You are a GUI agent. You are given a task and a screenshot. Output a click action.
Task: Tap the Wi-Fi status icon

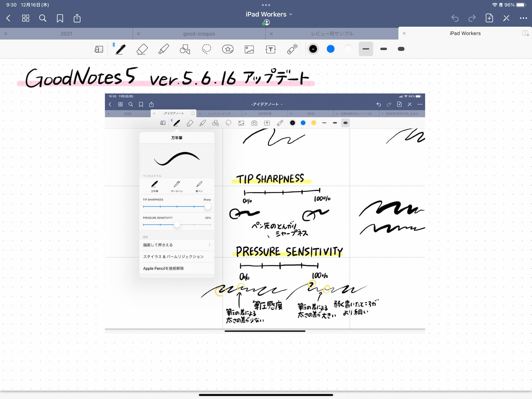coord(494,5)
